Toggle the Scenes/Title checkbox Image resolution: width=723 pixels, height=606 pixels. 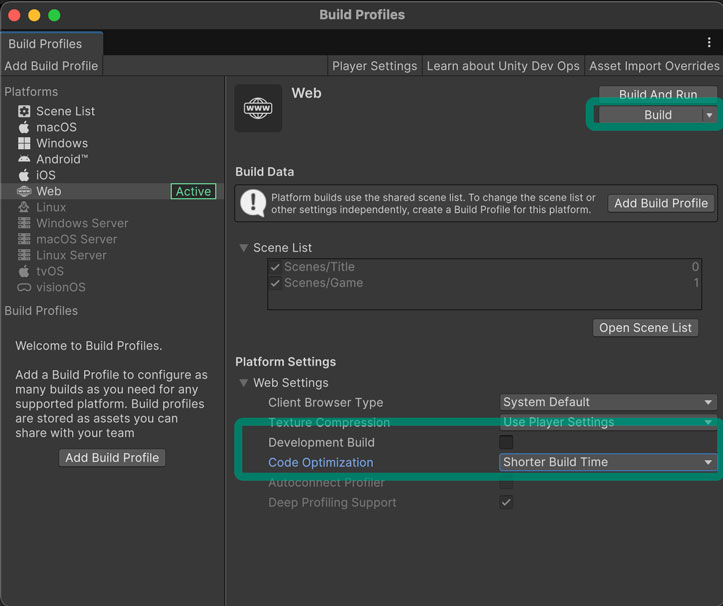pyautogui.click(x=275, y=267)
